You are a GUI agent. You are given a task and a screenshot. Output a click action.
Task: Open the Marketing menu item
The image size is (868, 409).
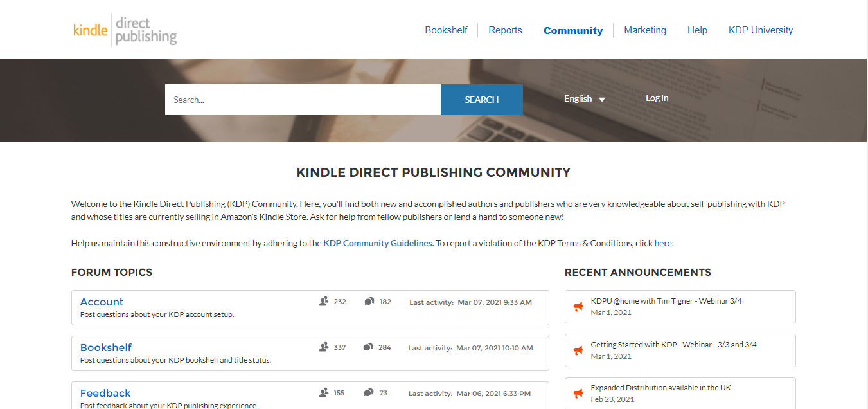(x=645, y=30)
